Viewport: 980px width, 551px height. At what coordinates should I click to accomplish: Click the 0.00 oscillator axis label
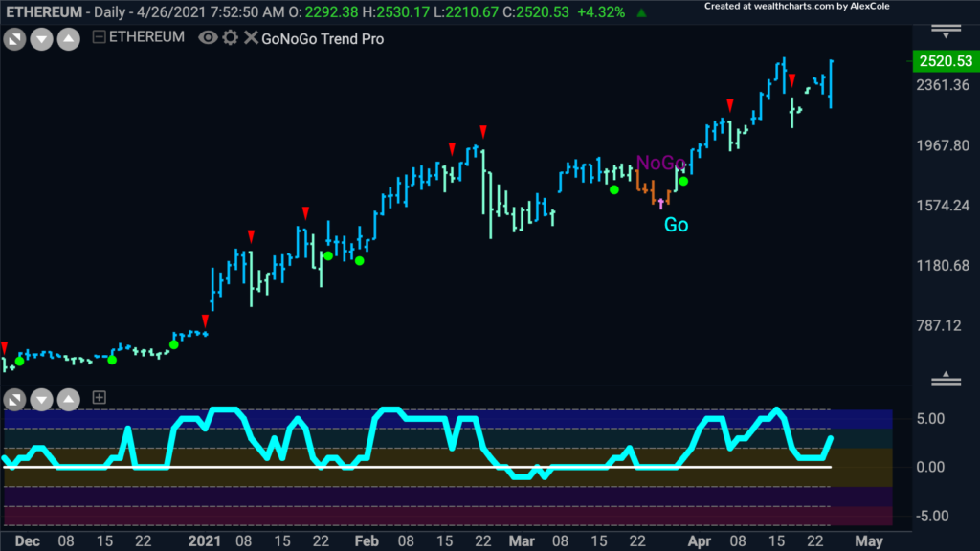click(930, 467)
